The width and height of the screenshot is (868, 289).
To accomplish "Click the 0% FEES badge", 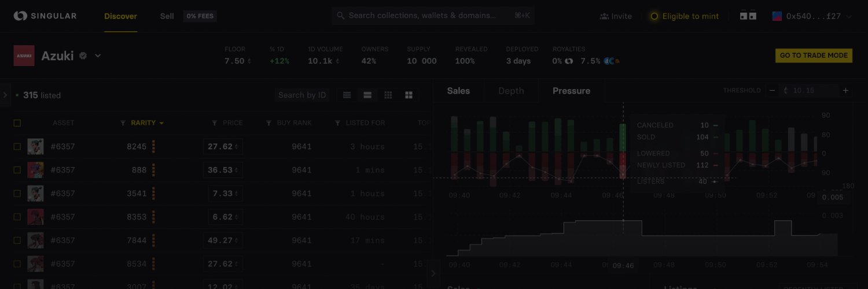I will [200, 16].
